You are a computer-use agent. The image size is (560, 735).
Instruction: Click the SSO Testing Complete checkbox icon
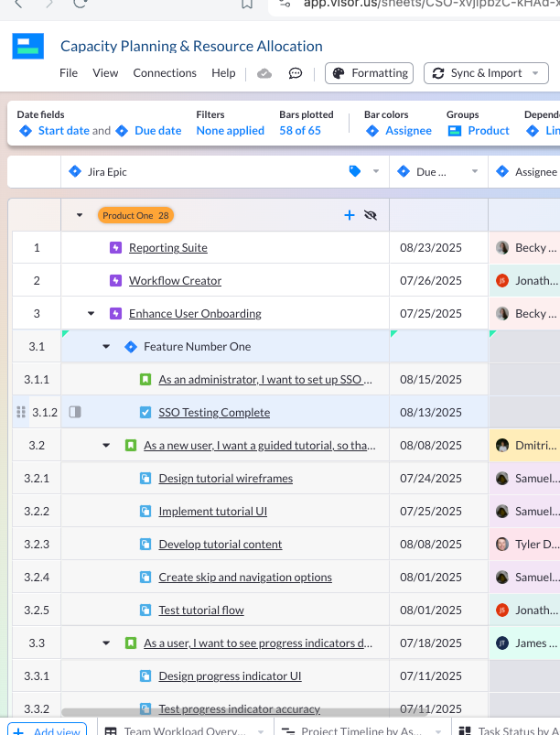coord(145,413)
